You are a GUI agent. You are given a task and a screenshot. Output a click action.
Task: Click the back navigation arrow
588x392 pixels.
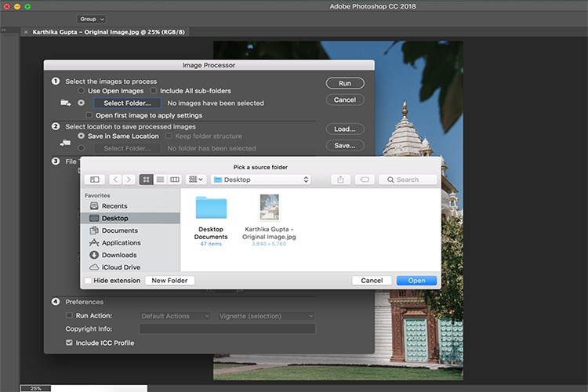[115, 180]
